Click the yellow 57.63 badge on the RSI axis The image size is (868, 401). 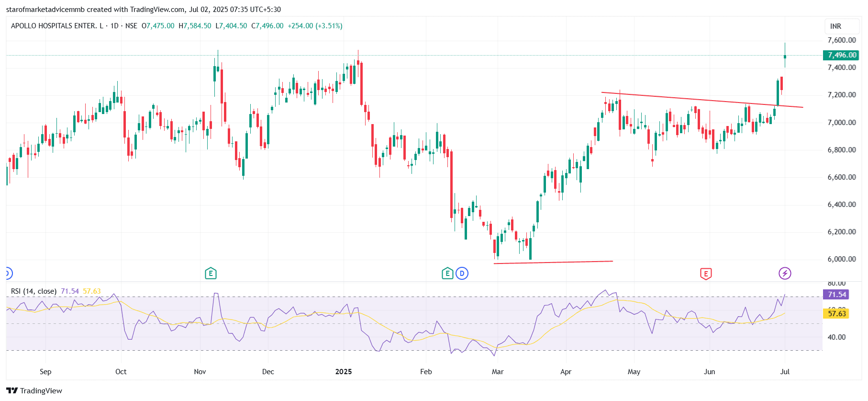[836, 314]
